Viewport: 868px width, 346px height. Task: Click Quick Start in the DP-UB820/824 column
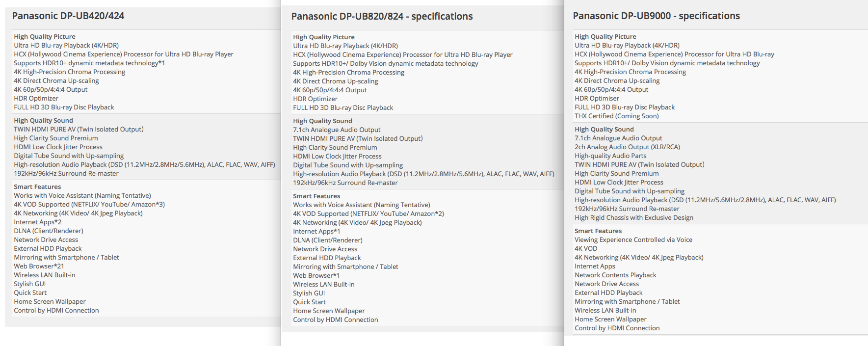(309, 302)
